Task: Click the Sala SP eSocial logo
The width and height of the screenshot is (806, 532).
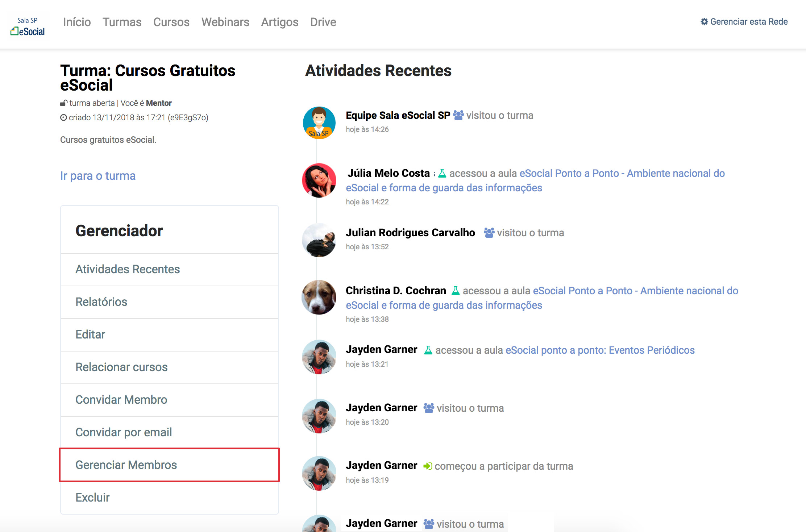Action: (x=28, y=26)
